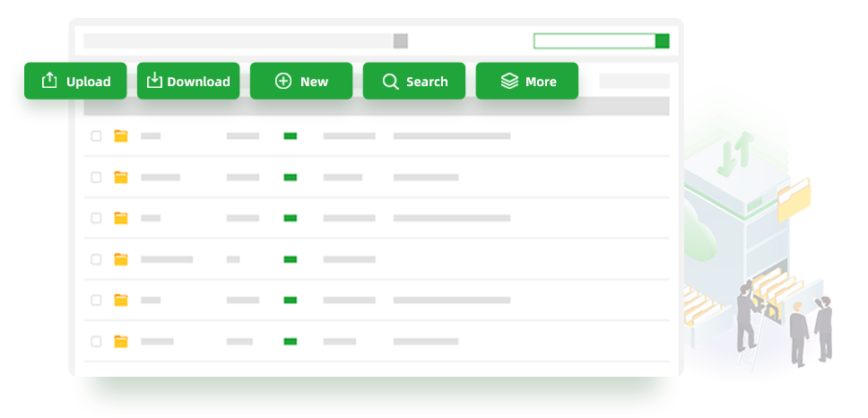The image size is (868, 418).
Task: Select the third row's checkbox
Action: pyautogui.click(x=96, y=218)
